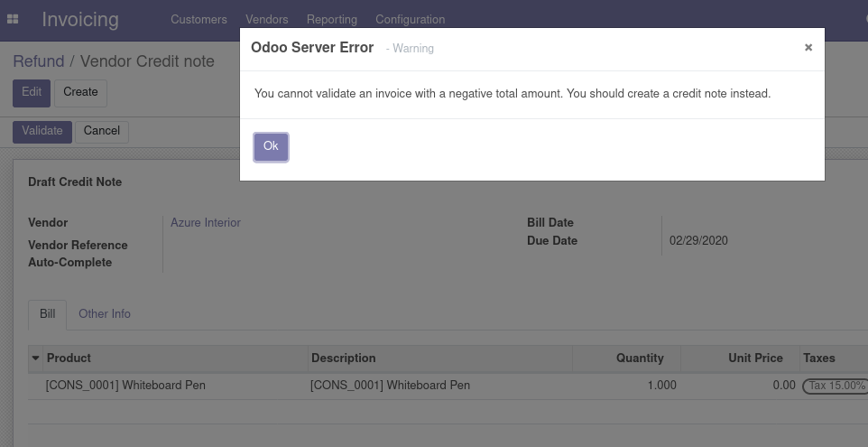Click the '- Warning' dialog subtitle

[410, 49]
